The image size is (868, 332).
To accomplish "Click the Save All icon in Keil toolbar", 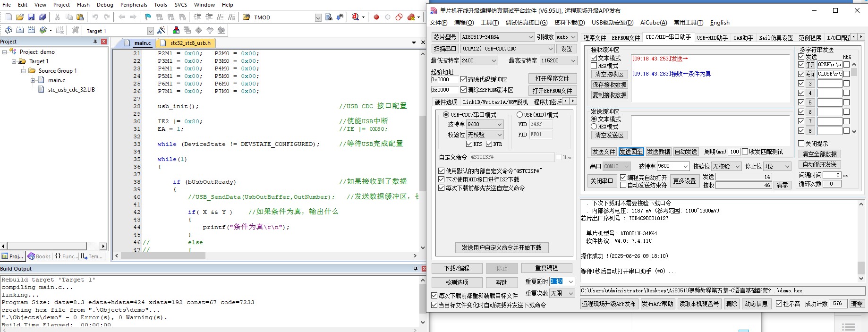I will (43, 17).
